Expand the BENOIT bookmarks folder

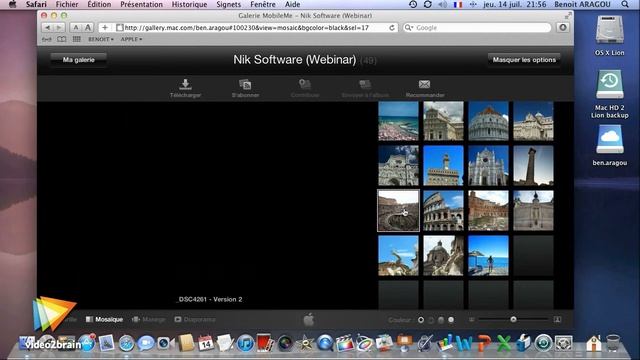pyautogui.click(x=101, y=39)
